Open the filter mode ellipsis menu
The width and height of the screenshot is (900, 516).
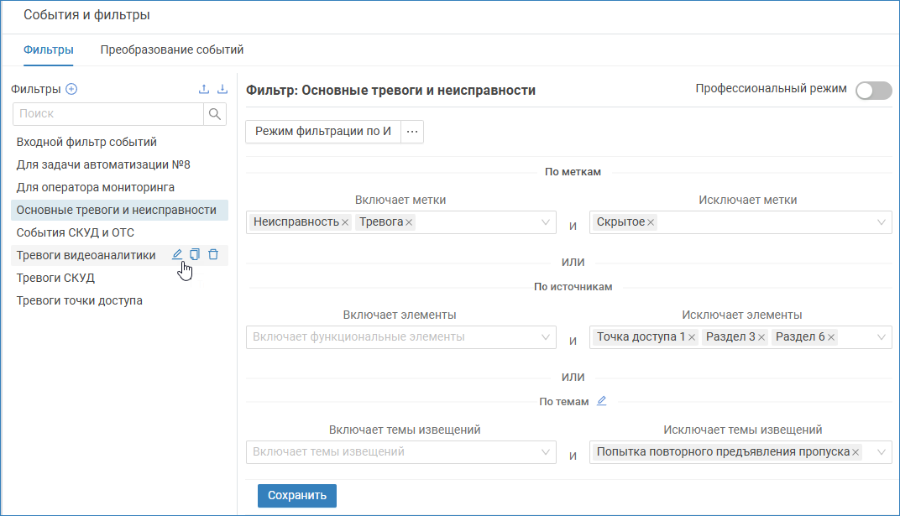point(412,131)
